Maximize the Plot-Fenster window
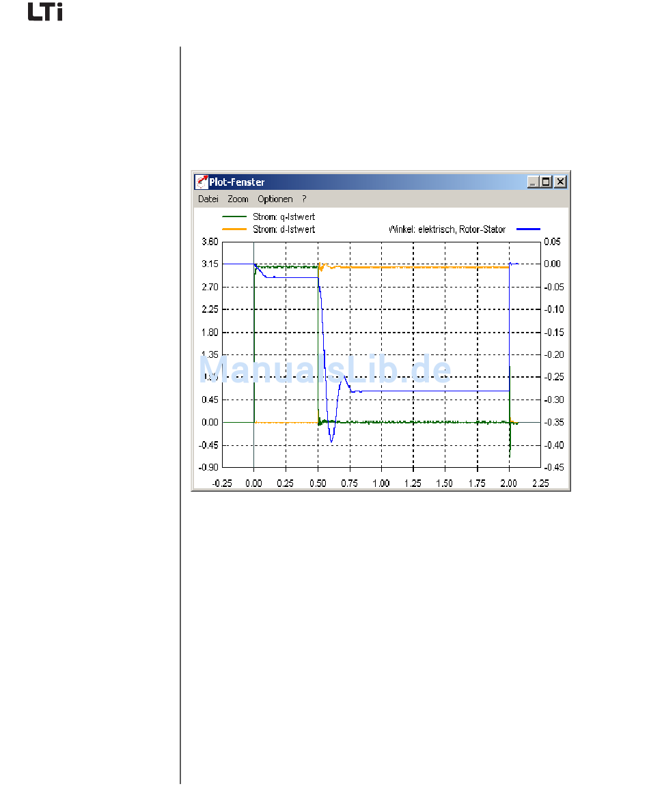649x812 pixels. (x=546, y=182)
